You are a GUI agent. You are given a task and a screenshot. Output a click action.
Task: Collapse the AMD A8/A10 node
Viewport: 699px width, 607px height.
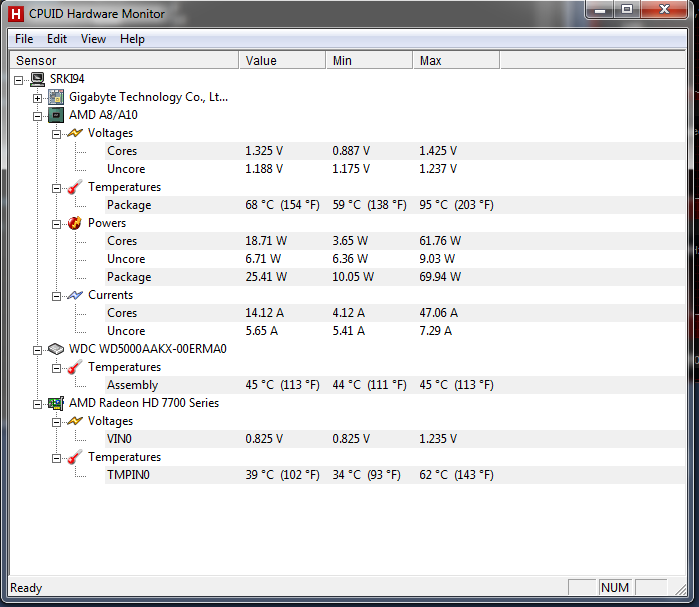tap(37, 116)
